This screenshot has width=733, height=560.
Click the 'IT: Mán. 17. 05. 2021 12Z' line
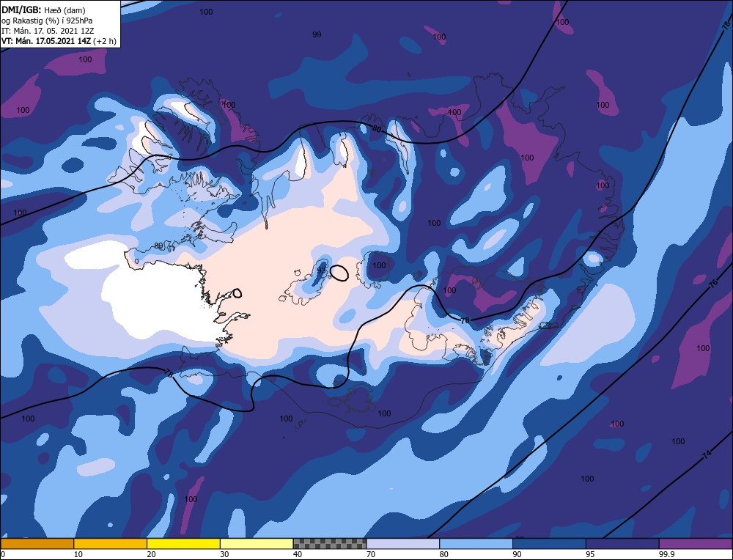coord(48,31)
